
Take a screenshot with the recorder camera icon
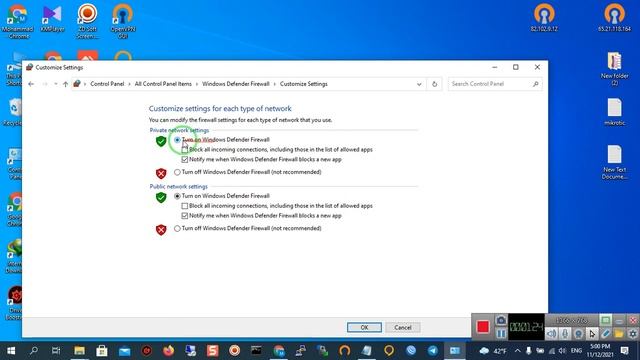tap(501, 320)
